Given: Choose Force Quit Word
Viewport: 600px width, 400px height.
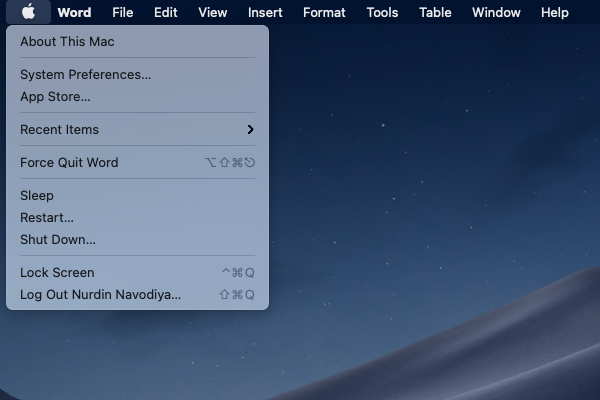Looking at the screenshot, I should coord(137,162).
